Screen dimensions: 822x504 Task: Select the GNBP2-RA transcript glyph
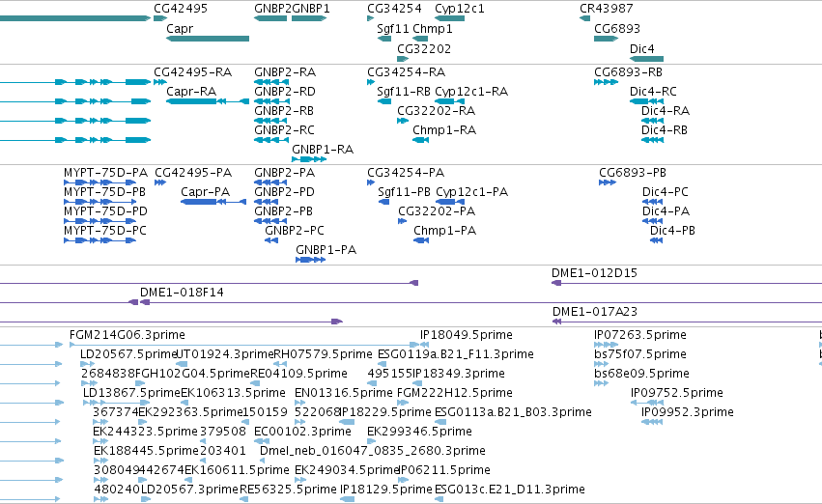(271, 82)
